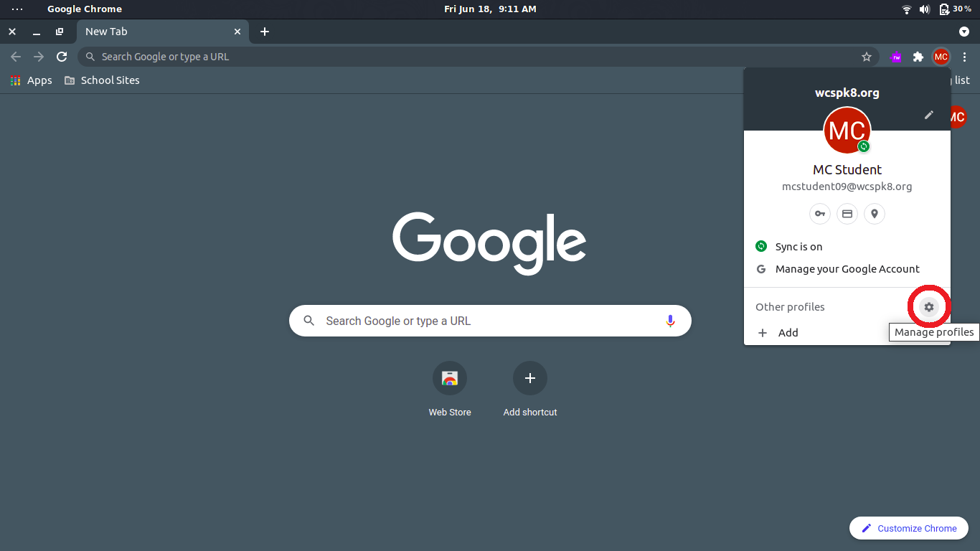Viewport: 980px width, 551px height.
Task: Click the Google search box on page
Action: (490, 321)
